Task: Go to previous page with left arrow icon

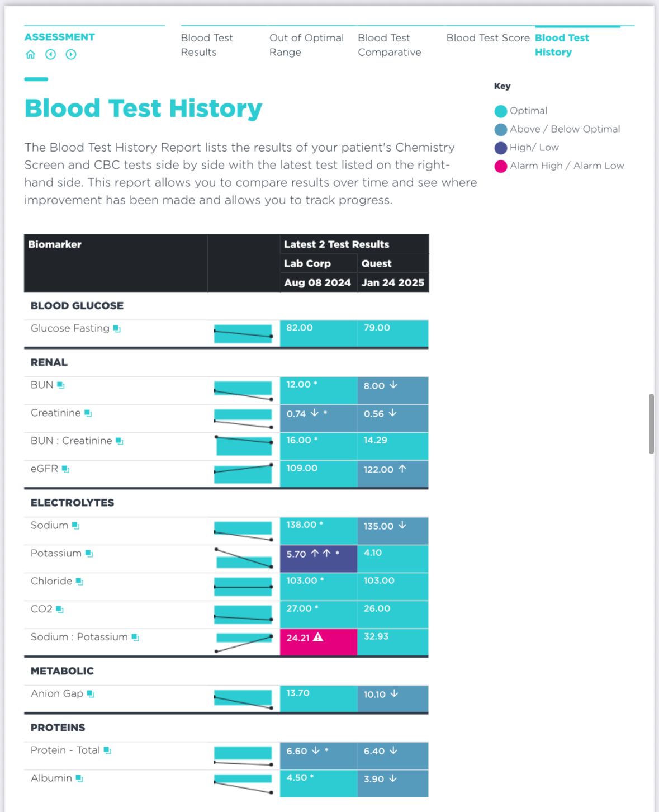Action: (51, 54)
